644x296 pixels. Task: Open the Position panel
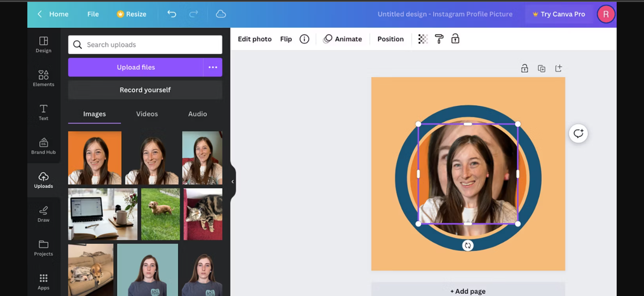[390, 39]
